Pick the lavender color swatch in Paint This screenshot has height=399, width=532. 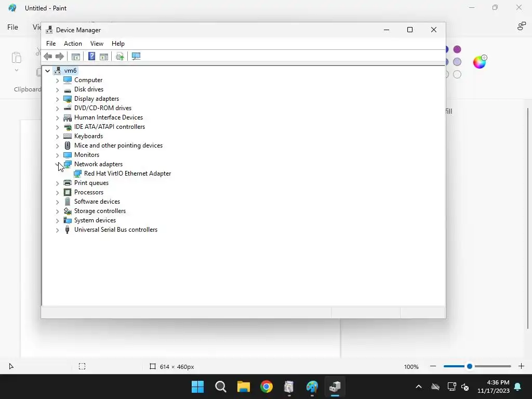point(457,62)
